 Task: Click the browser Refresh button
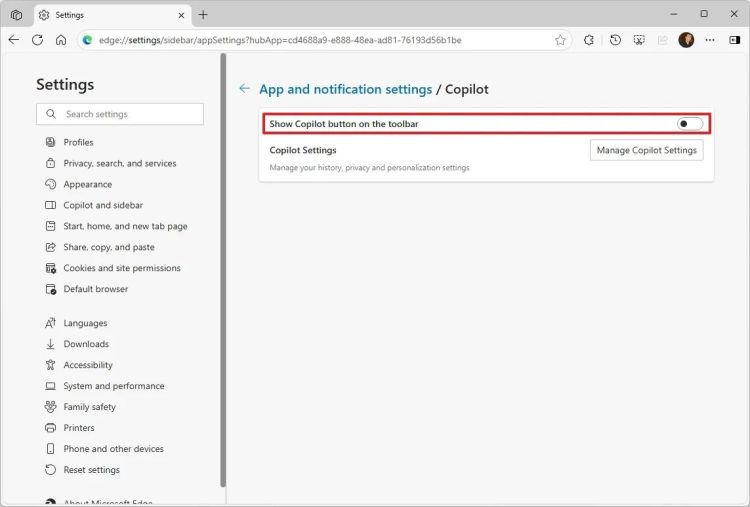click(x=37, y=40)
